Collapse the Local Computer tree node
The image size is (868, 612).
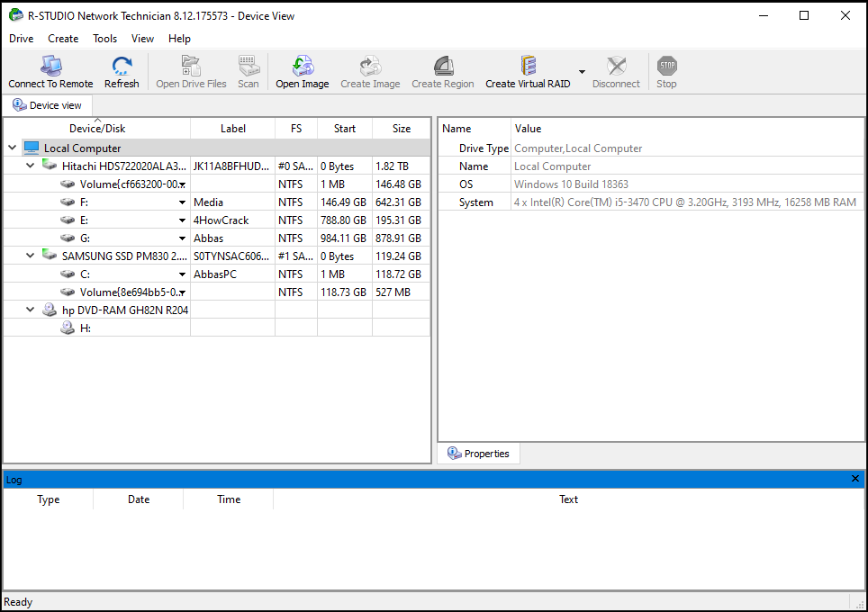click(x=13, y=148)
